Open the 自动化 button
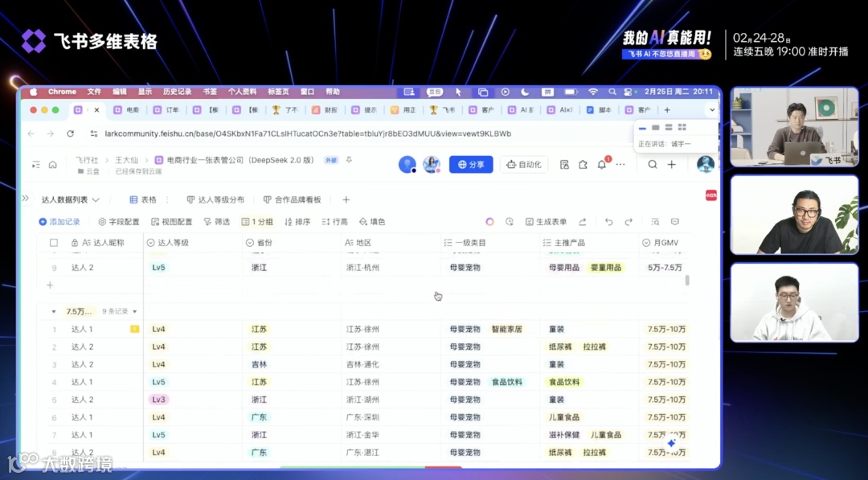This screenshot has height=480, width=868. tap(524, 165)
